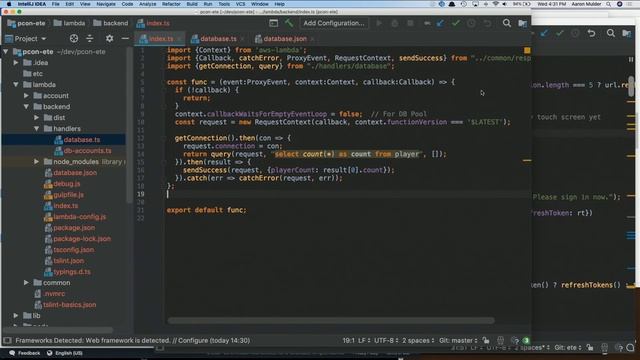This screenshot has width=640, height=360.
Task: Expand the common folder
Action: click(x=27, y=282)
